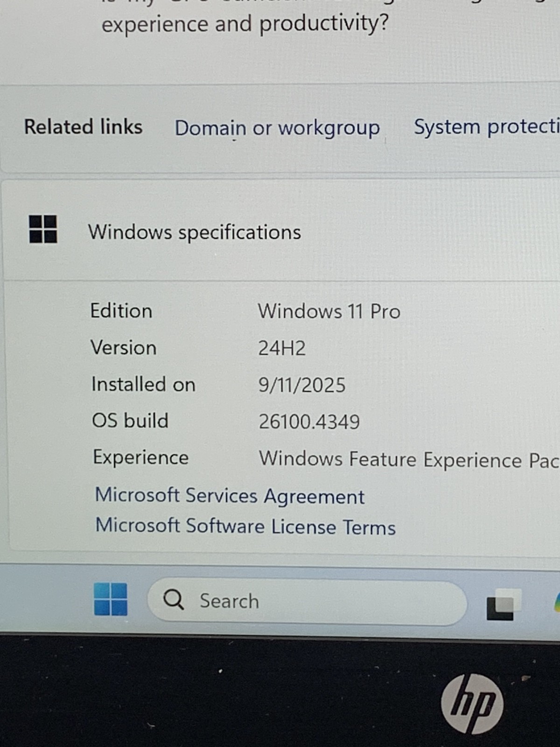The height and width of the screenshot is (747, 560).
Task: Click the Windows specifications logo icon
Action: click(x=43, y=229)
